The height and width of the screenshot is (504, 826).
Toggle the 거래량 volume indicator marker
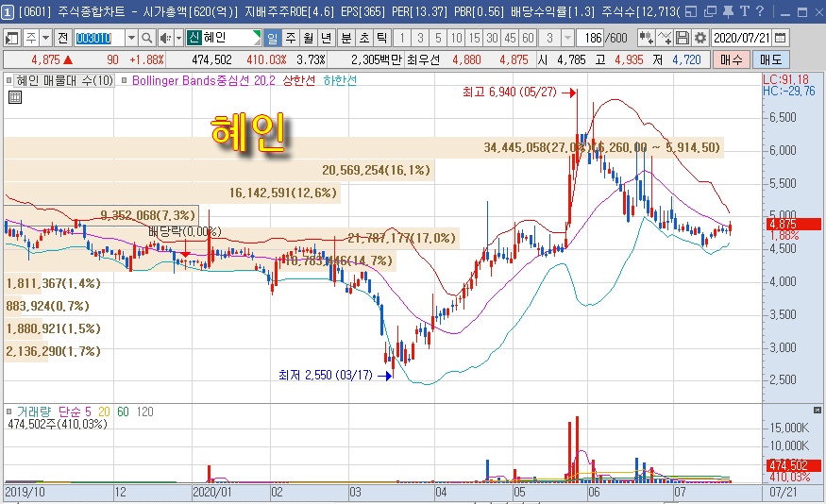tap(8, 412)
